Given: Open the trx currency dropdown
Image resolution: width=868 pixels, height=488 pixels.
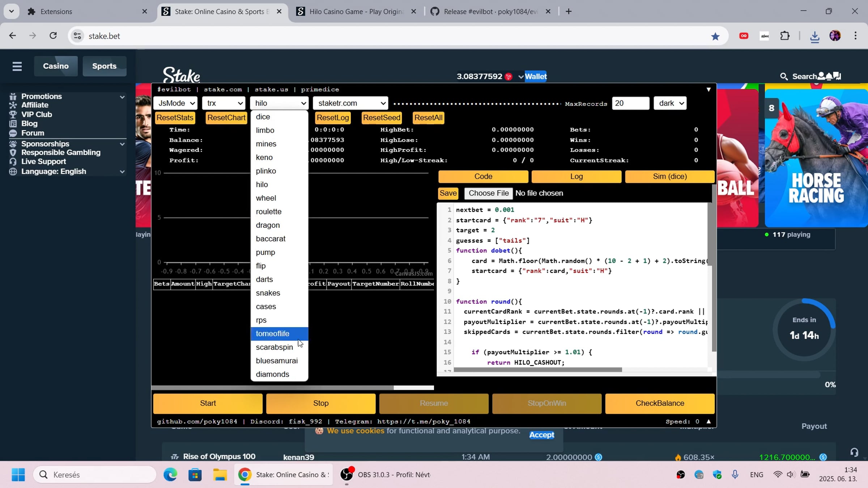Looking at the screenshot, I should coord(224,103).
